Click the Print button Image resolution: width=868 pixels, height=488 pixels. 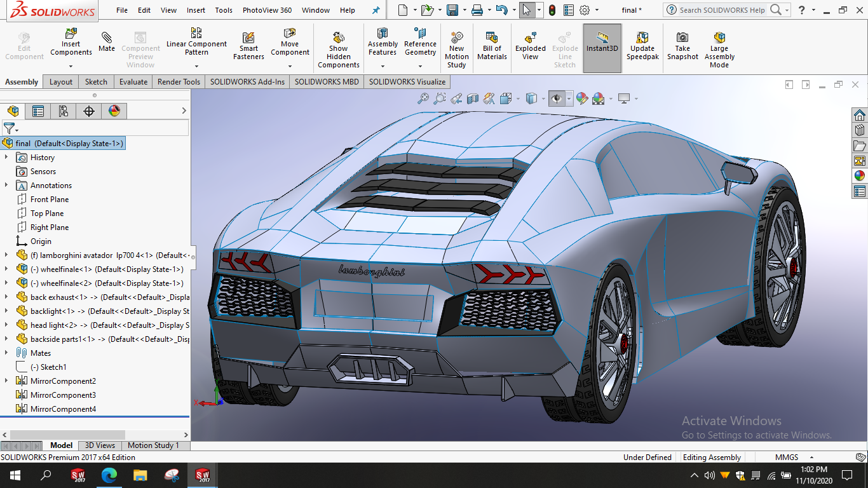477,10
